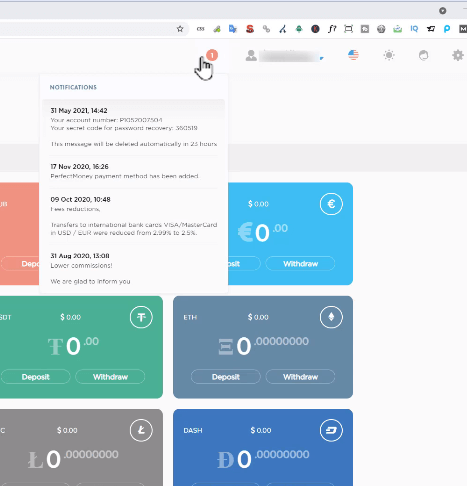The width and height of the screenshot is (467, 486).
Task: Open the f? font identifier extension
Action: [332, 29]
